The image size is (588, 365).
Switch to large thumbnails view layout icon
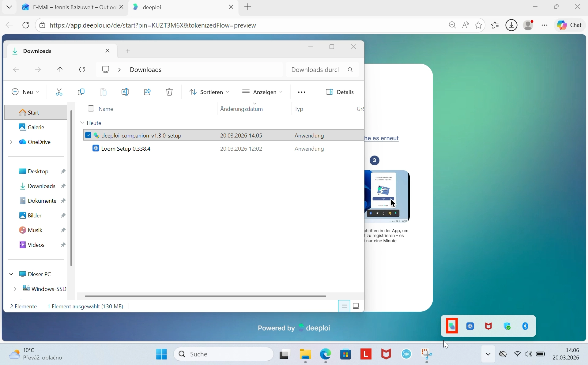(x=356, y=306)
